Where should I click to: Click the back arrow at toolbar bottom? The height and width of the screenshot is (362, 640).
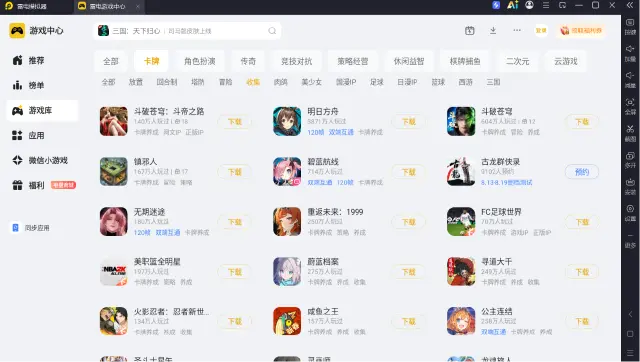point(630,314)
